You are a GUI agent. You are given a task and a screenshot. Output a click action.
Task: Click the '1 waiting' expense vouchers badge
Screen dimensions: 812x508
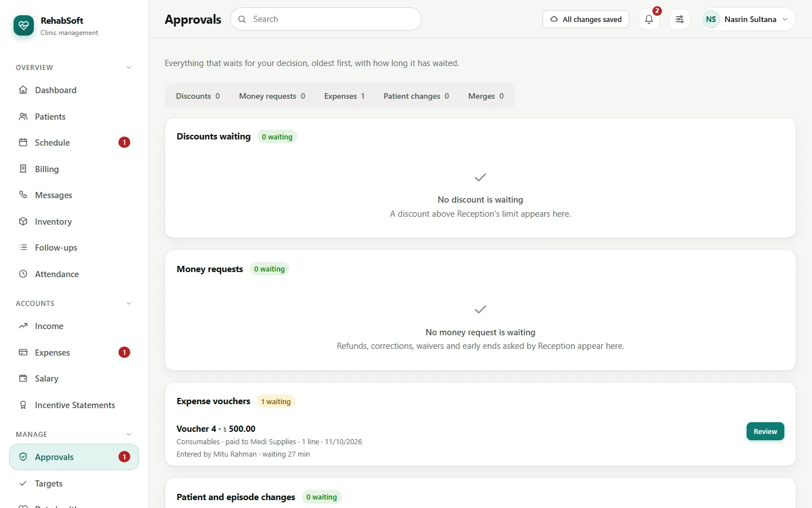click(x=276, y=401)
